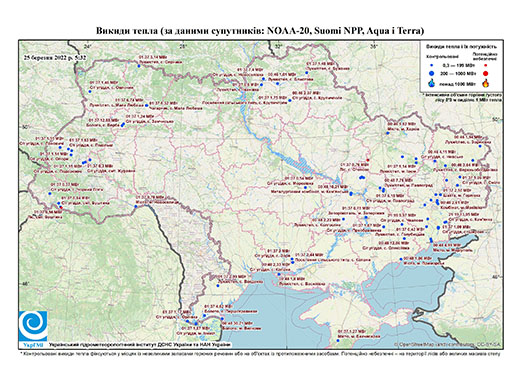Click the red marker near the southwestern border

click(x=61, y=207)
